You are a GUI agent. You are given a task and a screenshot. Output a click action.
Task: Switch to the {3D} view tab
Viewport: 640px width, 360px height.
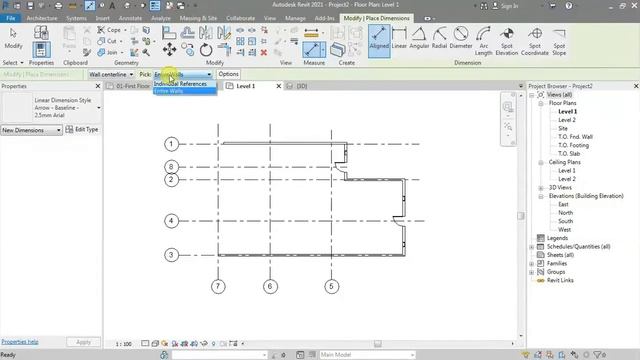(302, 86)
